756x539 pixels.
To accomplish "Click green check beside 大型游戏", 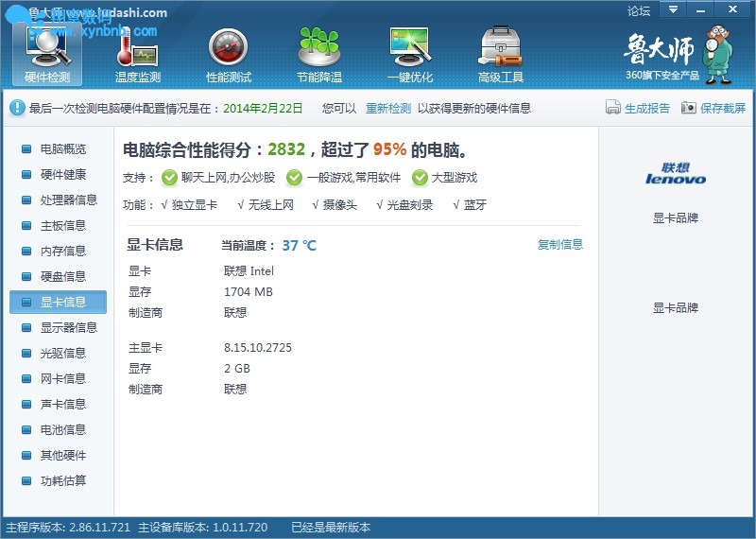I will pyautogui.click(x=420, y=178).
